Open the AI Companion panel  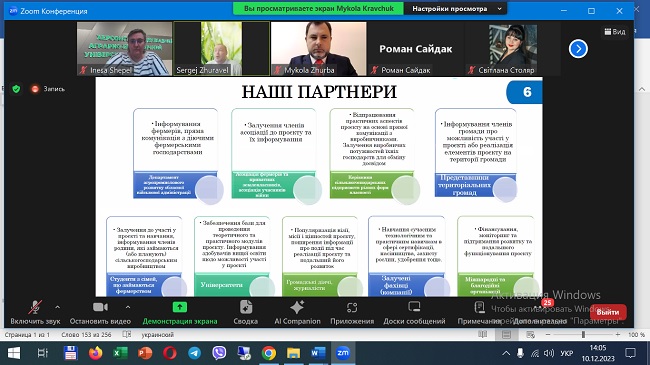297,307
